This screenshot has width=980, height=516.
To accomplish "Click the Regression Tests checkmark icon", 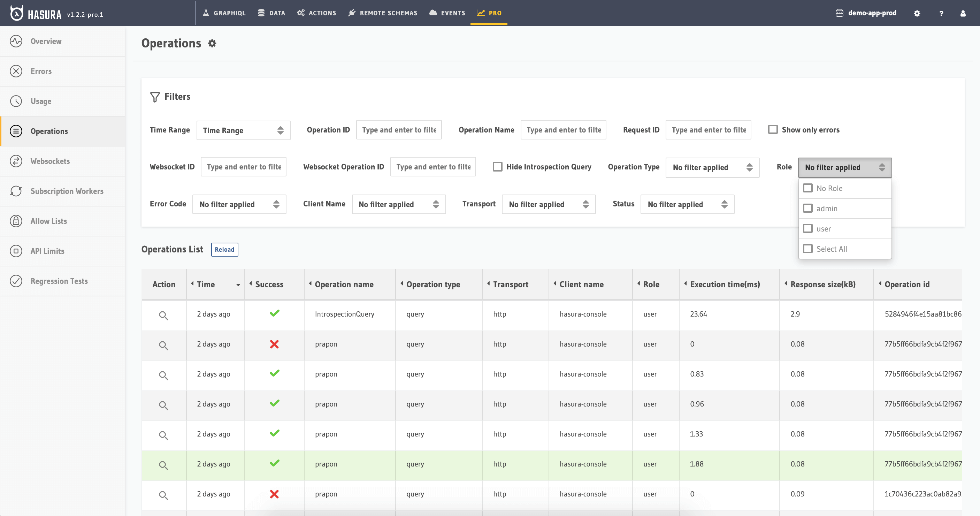I will pos(16,281).
